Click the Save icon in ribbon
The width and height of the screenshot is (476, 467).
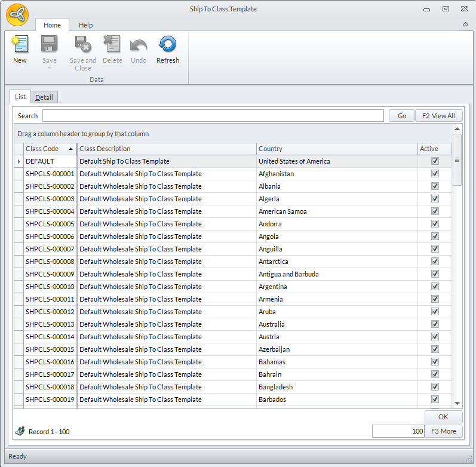click(49, 45)
